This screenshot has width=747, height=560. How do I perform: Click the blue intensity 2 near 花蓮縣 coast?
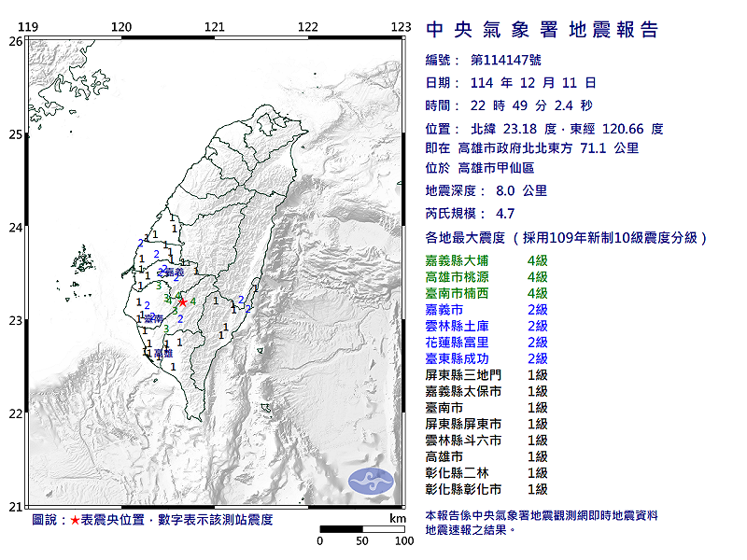[241, 301]
